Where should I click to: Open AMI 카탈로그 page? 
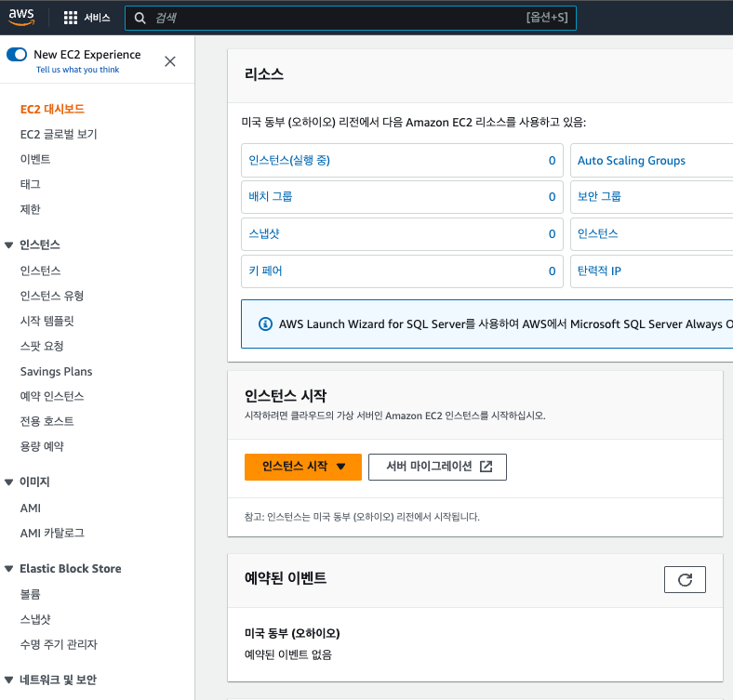(x=52, y=534)
